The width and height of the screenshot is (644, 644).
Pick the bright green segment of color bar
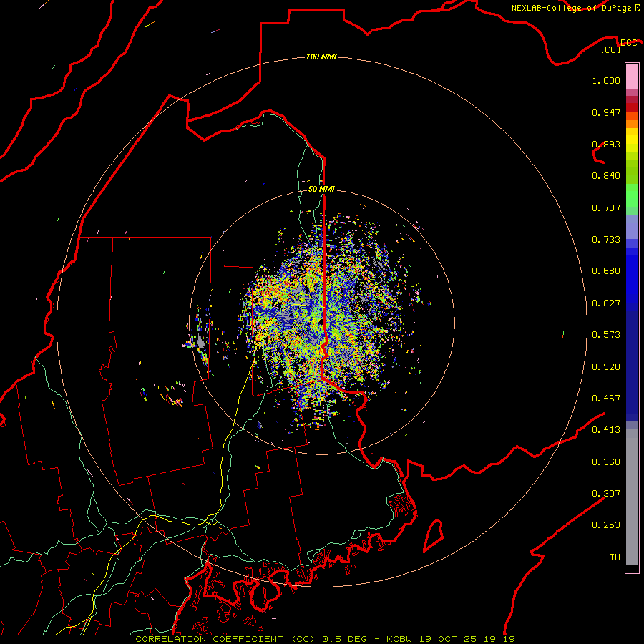tap(632, 195)
